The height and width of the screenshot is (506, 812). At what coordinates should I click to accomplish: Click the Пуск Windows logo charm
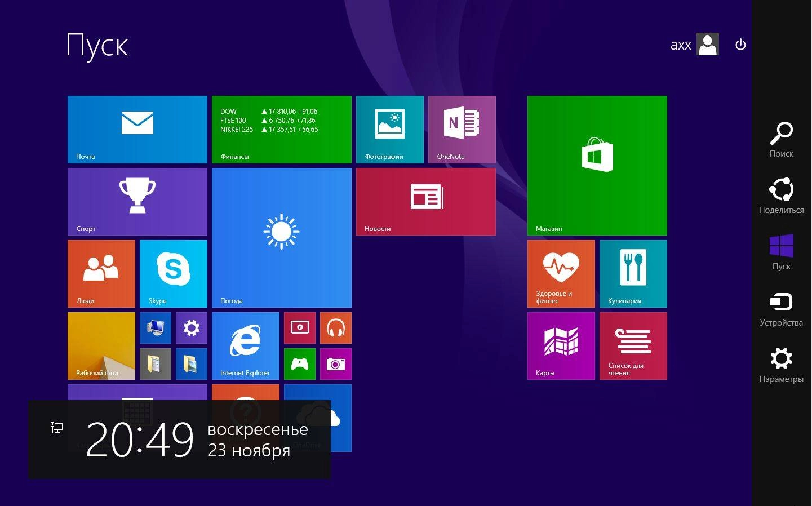click(x=782, y=252)
